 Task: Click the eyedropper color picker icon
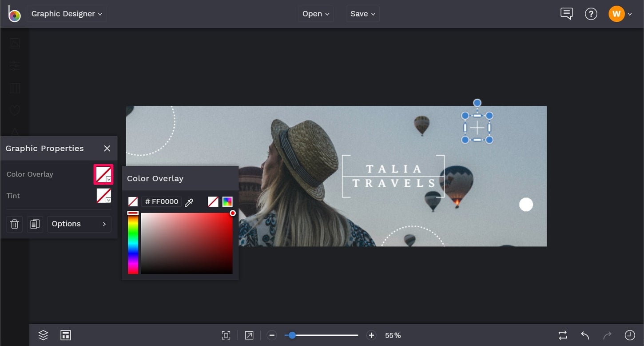(x=189, y=202)
